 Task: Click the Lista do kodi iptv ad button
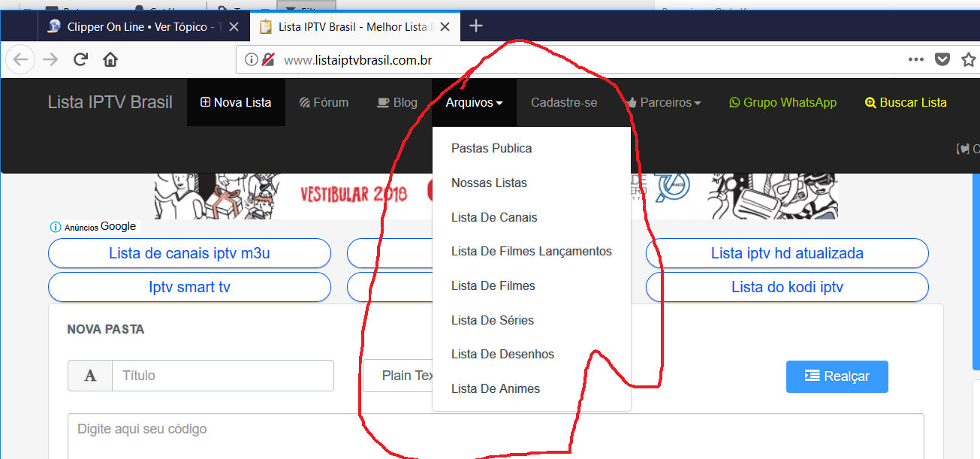787,287
